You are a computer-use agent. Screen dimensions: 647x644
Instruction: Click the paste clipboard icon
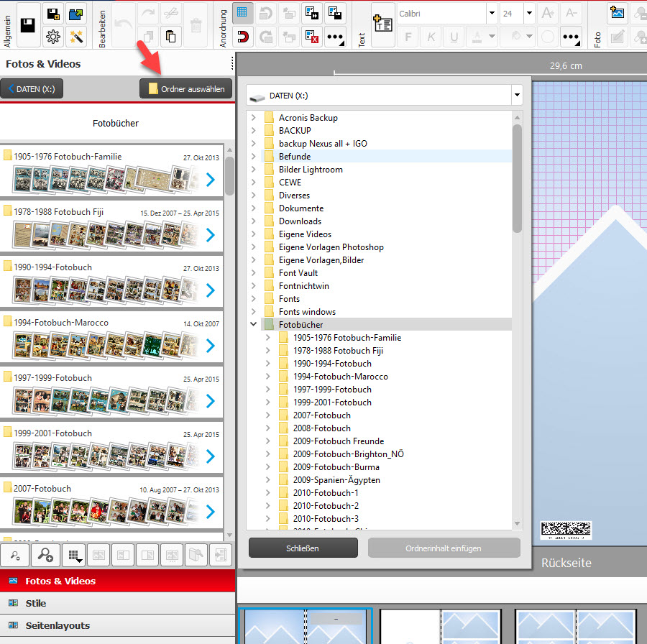pyautogui.click(x=170, y=37)
